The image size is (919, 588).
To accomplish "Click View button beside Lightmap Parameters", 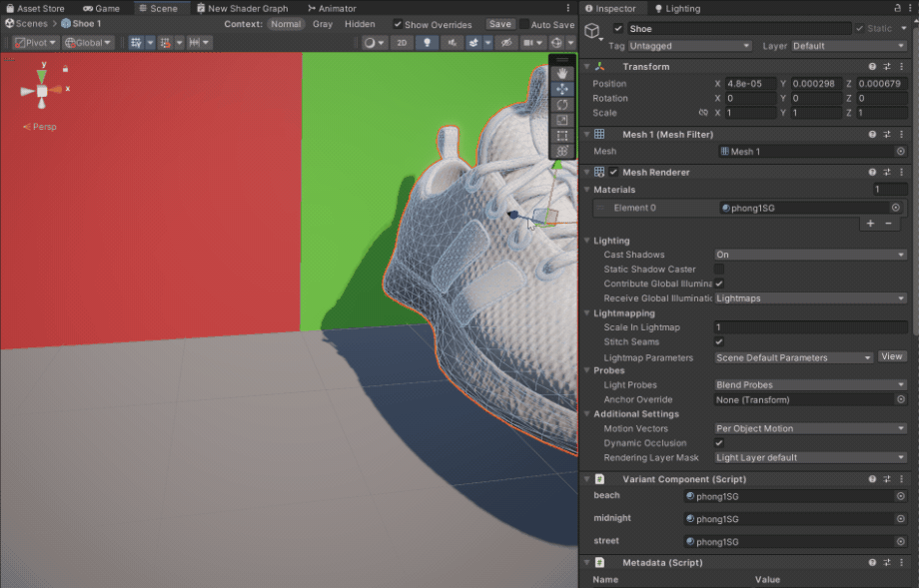I will [891, 356].
